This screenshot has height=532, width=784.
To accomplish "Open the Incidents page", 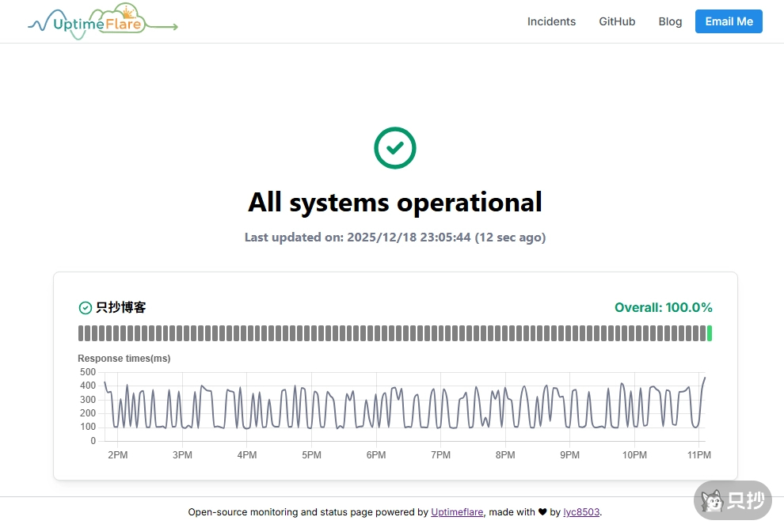I will pos(551,21).
